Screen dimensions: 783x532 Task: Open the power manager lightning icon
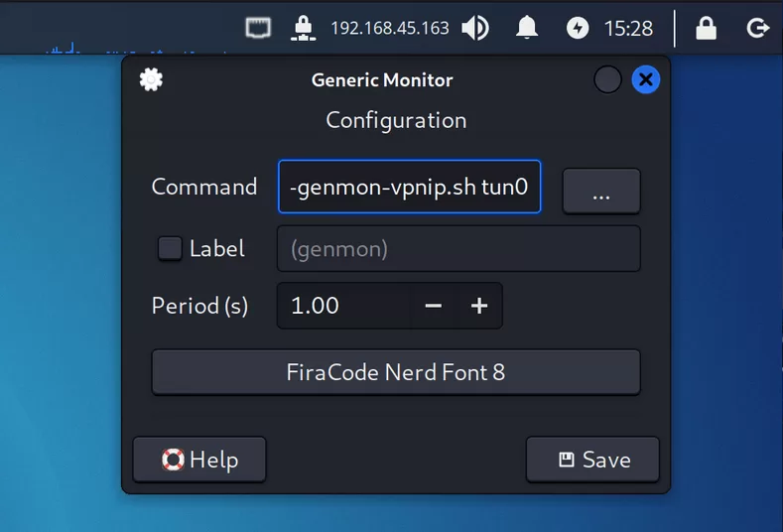578,28
